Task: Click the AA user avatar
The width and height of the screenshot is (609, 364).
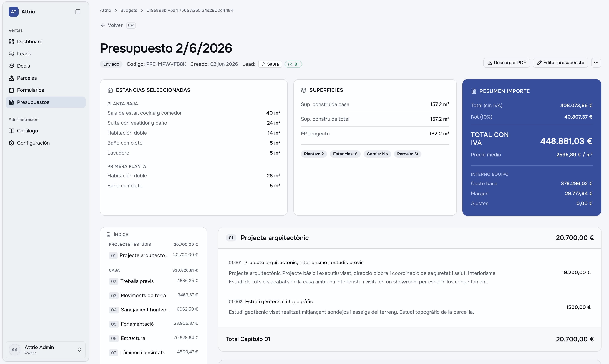Action: (x=14, y=350)
